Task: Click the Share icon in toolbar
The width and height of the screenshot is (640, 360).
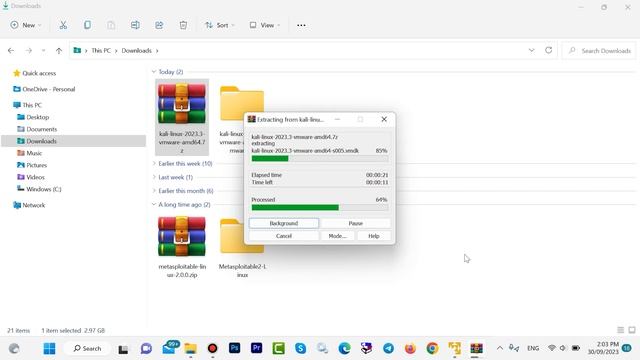Action: click(159, 25)
